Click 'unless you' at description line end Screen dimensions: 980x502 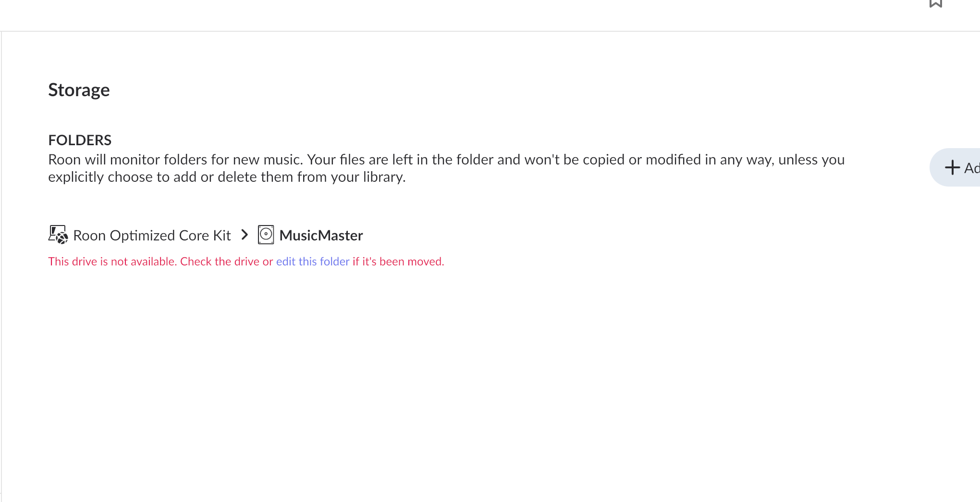point(811,160)
